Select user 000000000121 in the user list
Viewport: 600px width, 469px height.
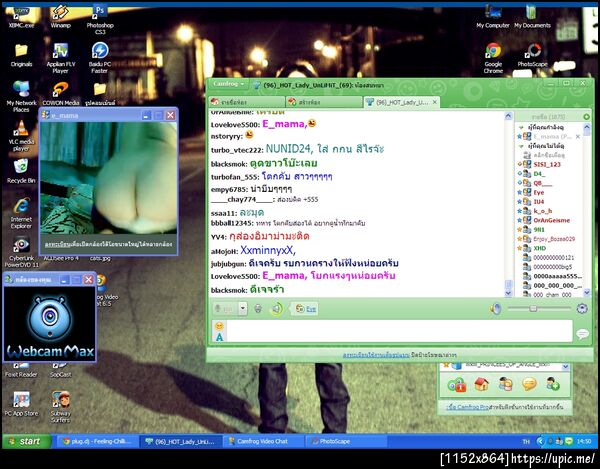click(x=553, y=257)
